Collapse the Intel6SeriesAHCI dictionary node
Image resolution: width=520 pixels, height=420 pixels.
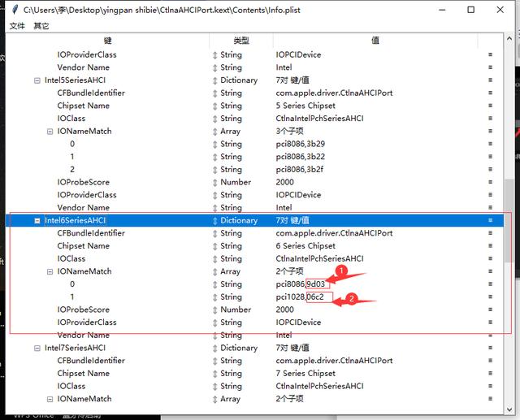pyautogui.click(x=37, y=221)
